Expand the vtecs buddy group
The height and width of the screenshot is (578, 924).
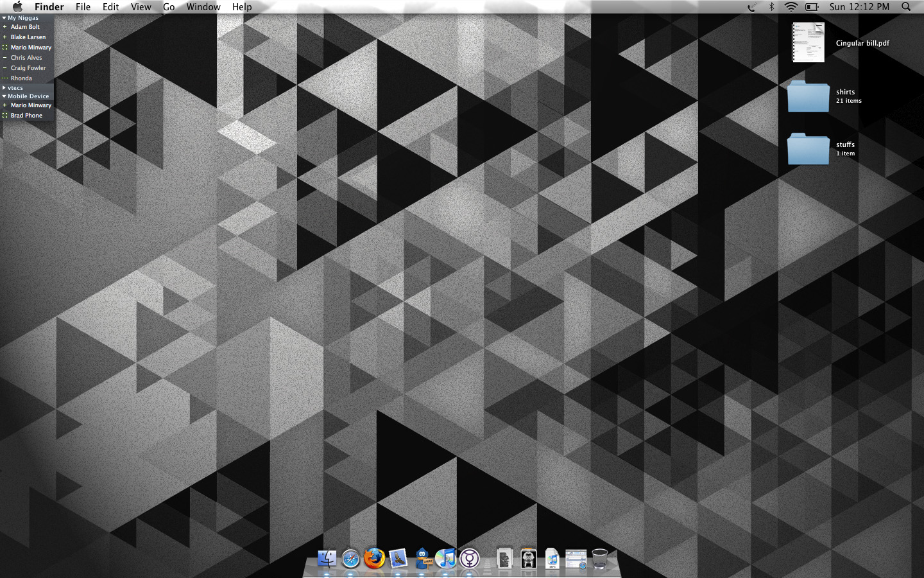tap(4, 88)
